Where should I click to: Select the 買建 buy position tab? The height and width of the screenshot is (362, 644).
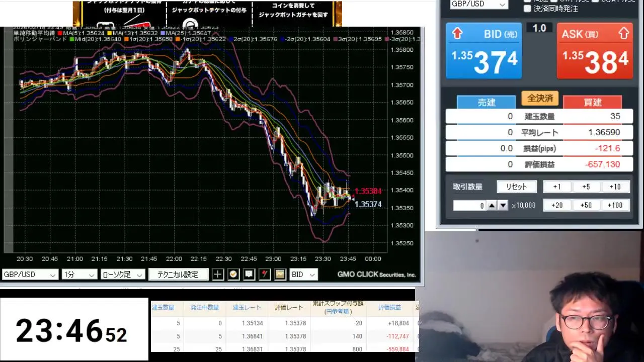[593, 102]
